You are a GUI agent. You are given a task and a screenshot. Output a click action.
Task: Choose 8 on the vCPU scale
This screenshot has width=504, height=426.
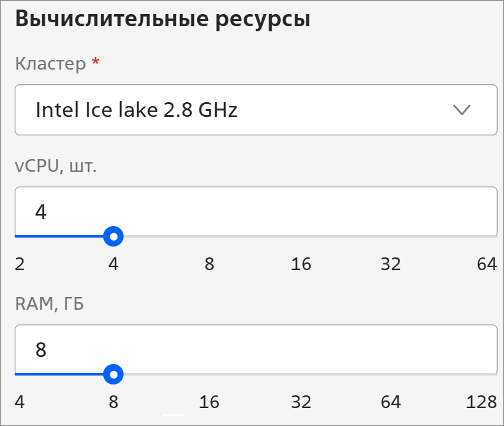209,264
